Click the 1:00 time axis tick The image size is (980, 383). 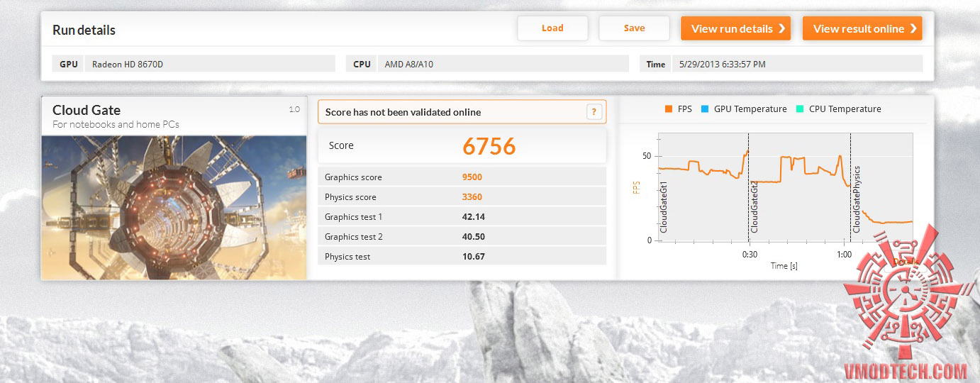844,254
